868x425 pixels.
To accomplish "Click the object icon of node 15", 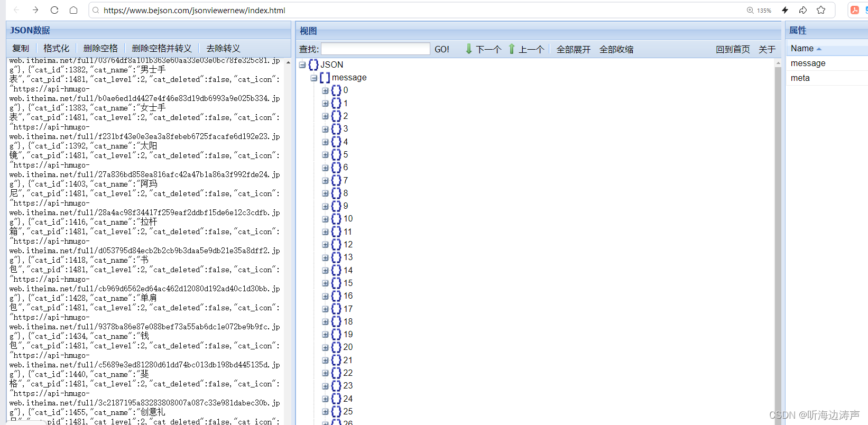I will 336,283.
